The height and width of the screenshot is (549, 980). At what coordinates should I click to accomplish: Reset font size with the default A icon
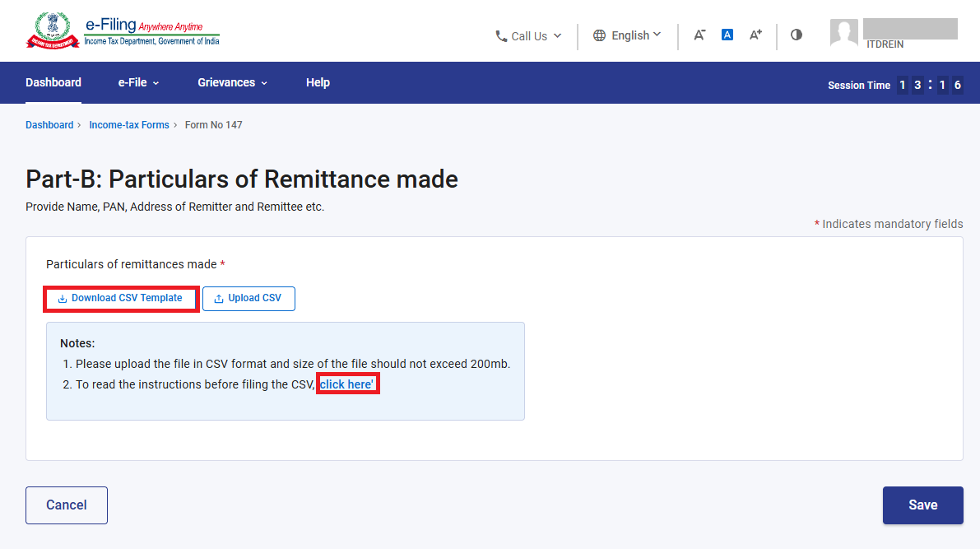pos(727,35)
